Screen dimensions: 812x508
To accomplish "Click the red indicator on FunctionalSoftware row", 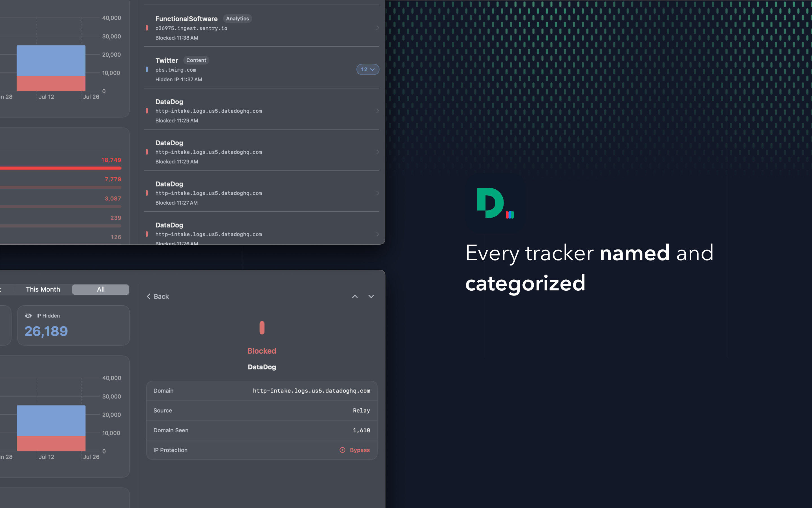I will [147, 28].
